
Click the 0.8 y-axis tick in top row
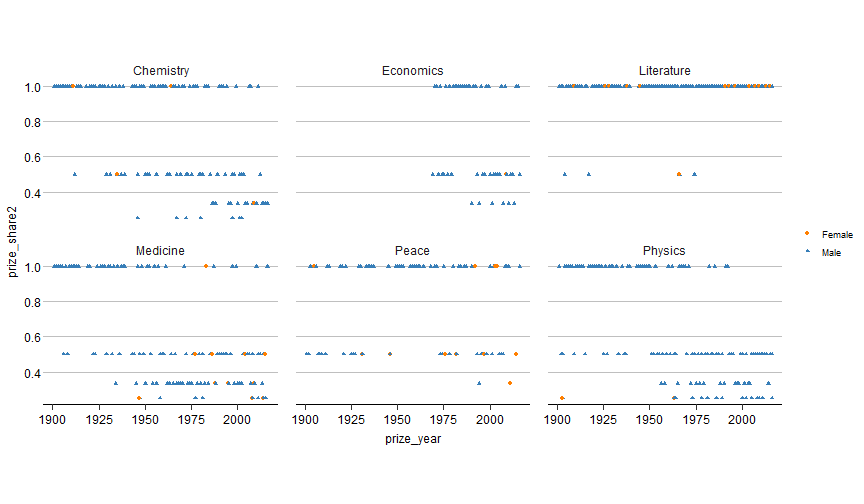point(33,122)
